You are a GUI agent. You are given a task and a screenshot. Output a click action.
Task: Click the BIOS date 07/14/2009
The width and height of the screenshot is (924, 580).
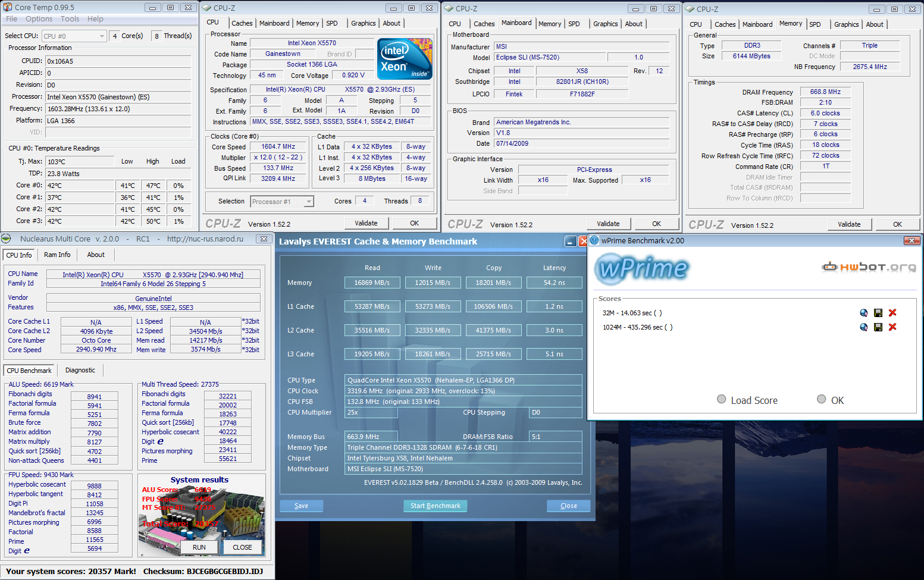582,143
